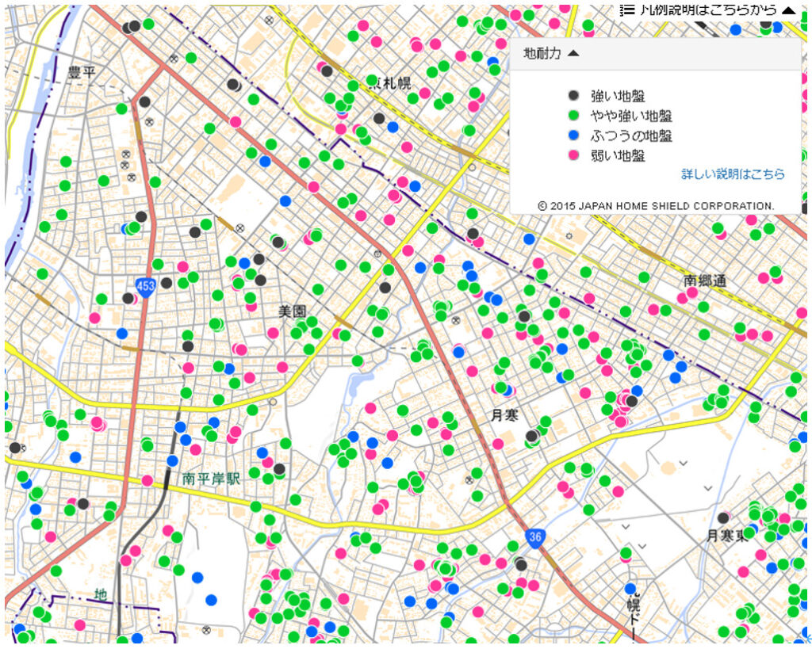Click the Route 453 highway shield

(x=145, y=287)
